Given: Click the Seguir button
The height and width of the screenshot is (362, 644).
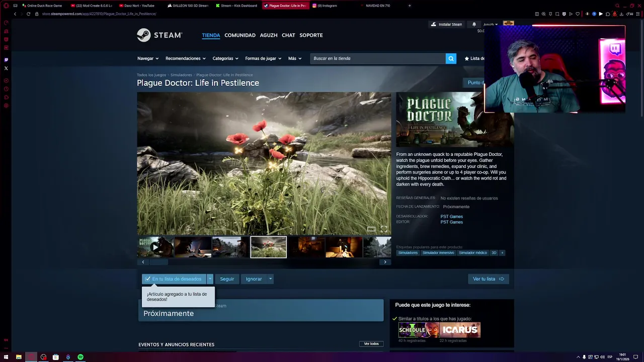Looking at the screenshot, I should 227,279.
